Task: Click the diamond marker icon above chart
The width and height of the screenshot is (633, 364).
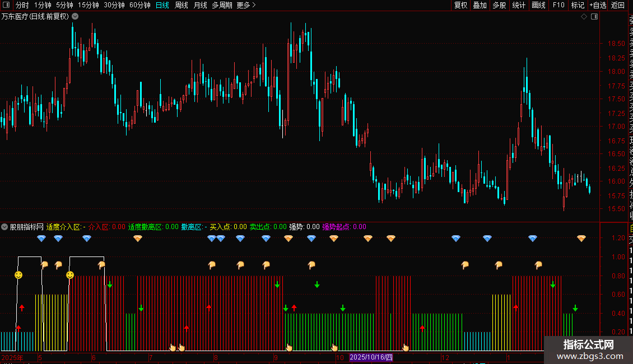Action: 584,17
